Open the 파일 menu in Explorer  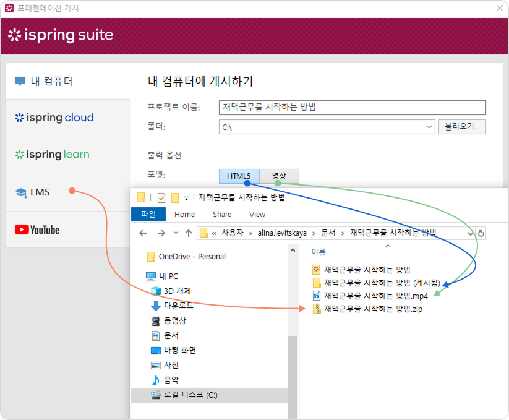coord(148,214)
